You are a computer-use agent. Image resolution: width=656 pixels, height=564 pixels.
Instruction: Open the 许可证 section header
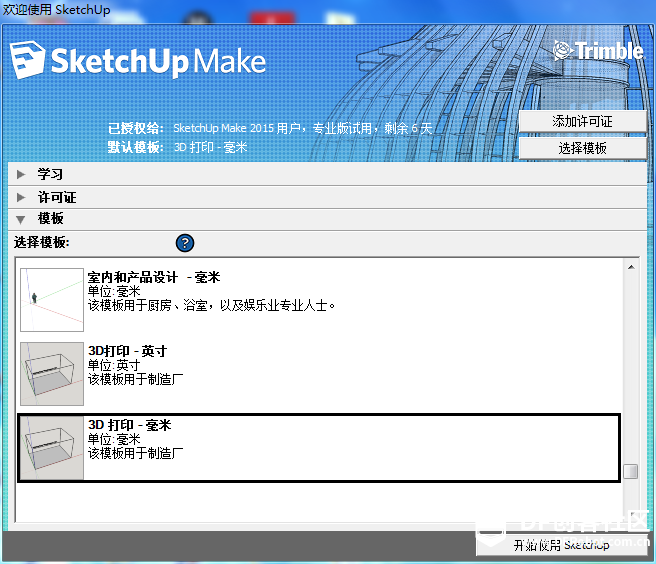coord(327,197)
